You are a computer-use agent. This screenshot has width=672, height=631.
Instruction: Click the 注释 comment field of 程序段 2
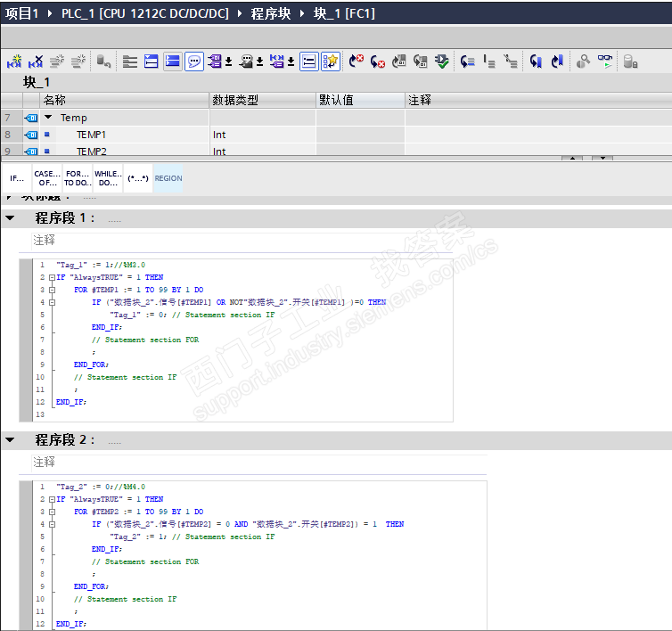click(x=259, y=462)
